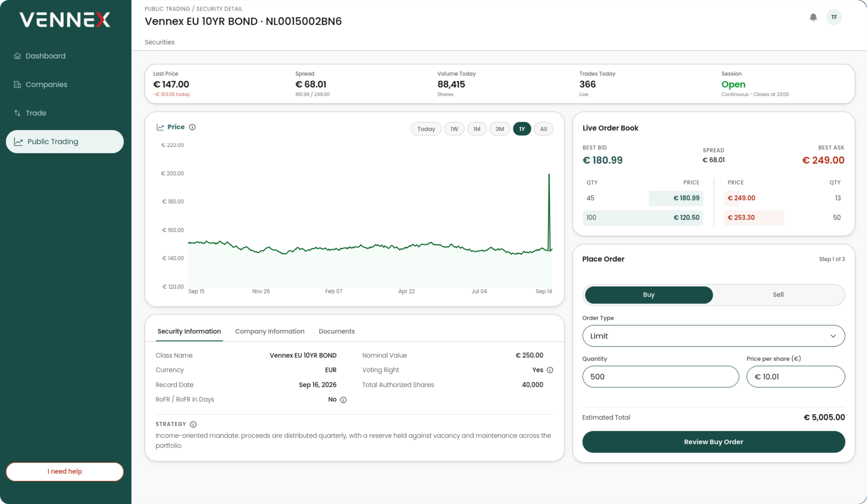Click the best ask €249.00 order row
This screenshot has height=504, width=867.
point(784,198)
